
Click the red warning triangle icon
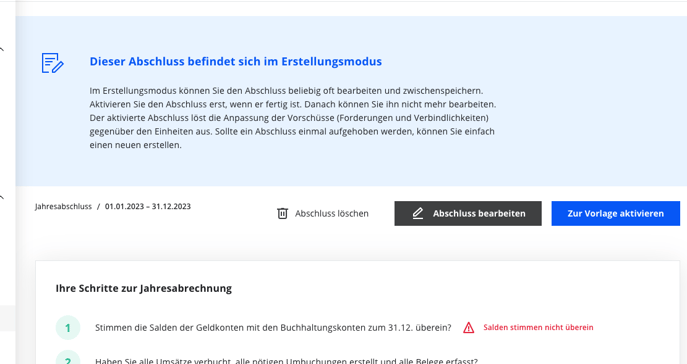point(468,328)
